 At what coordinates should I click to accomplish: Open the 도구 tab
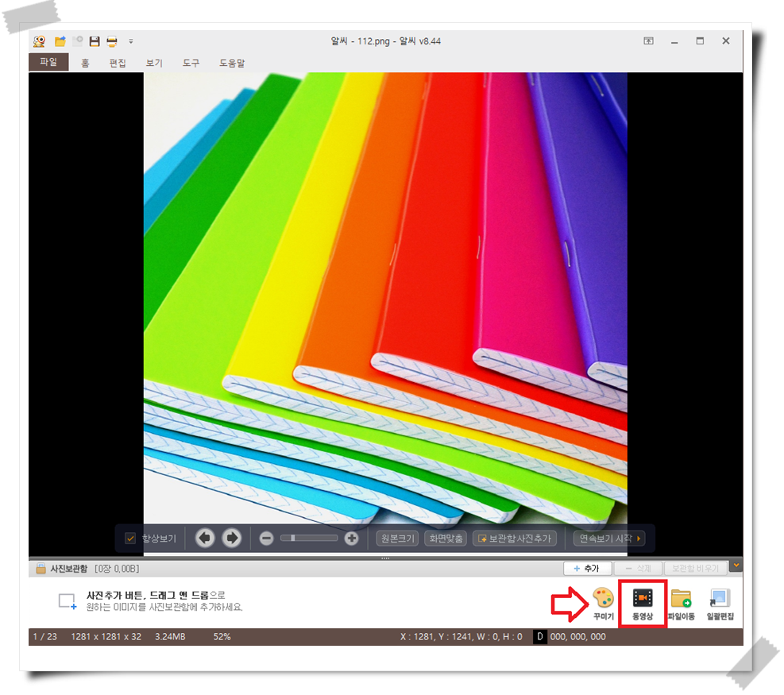pyautogui.click(x=191, y=63)
